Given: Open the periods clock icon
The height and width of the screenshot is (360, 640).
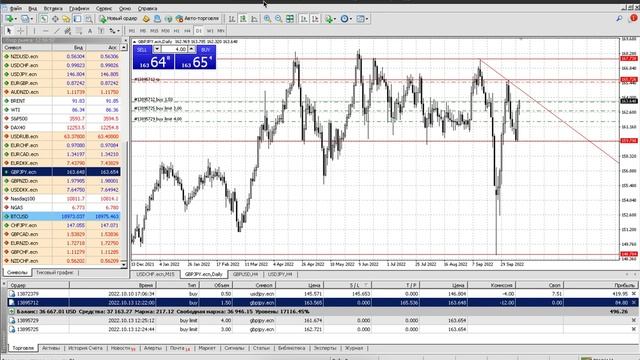Looking at the screenshot, I should pos(344,19).
